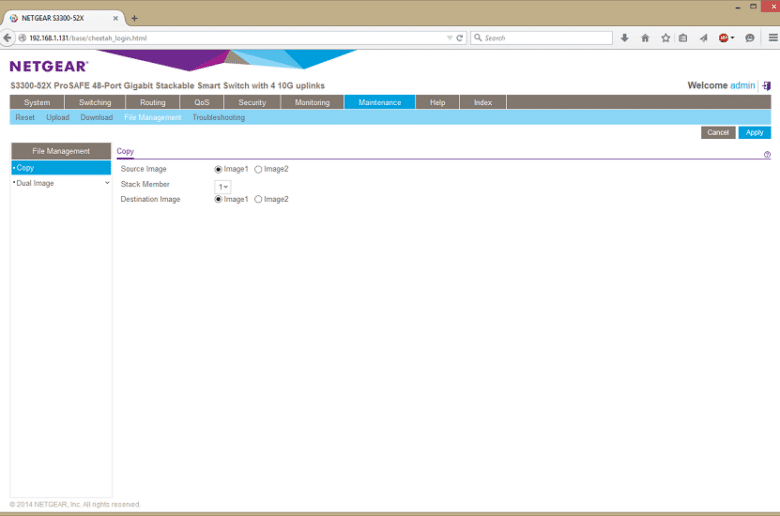Click the paper plane send icon
Viewport: 780px width, 516px height.
point(703,38)
